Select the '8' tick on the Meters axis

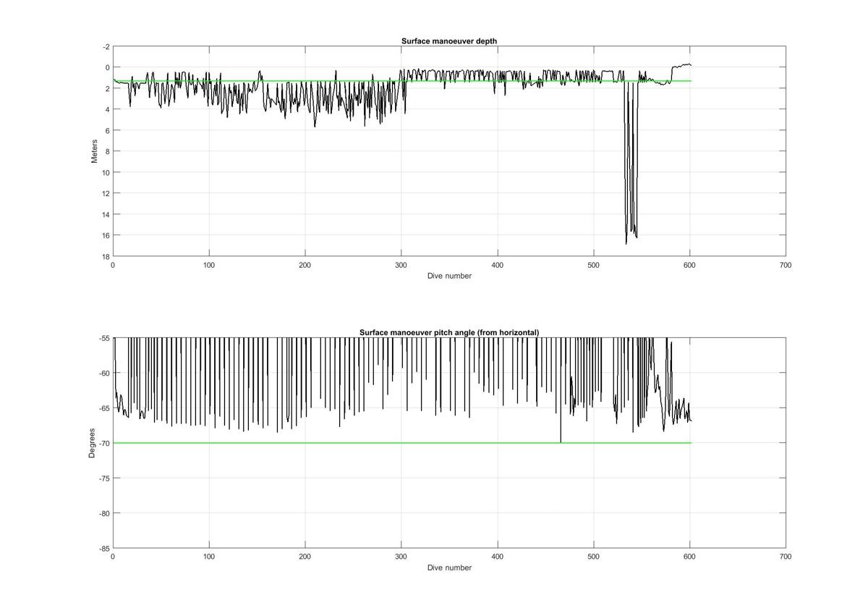108,151
